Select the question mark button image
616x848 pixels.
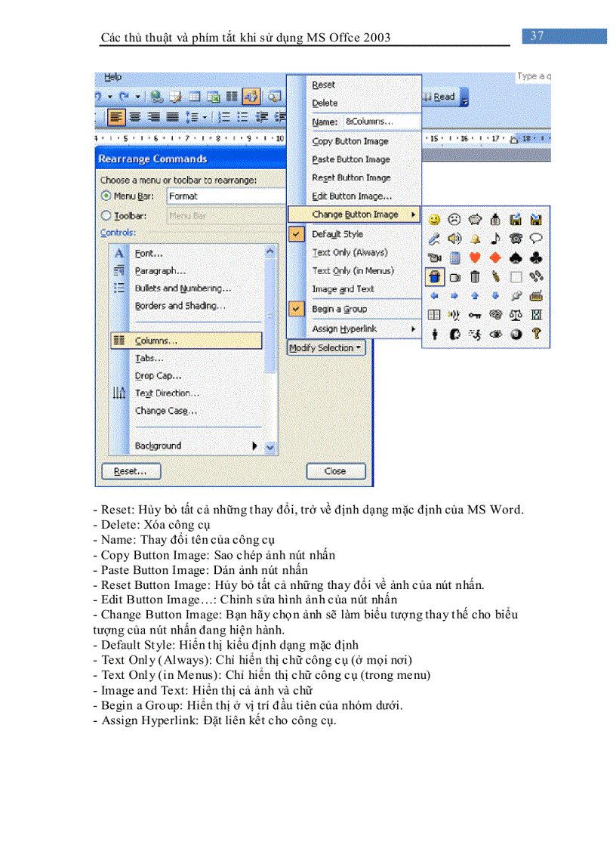pos(536,334)
